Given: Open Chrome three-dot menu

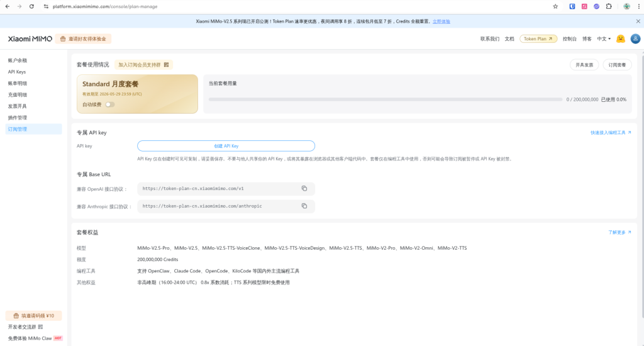Looking at the screenshot, I should tap(639, 6).
